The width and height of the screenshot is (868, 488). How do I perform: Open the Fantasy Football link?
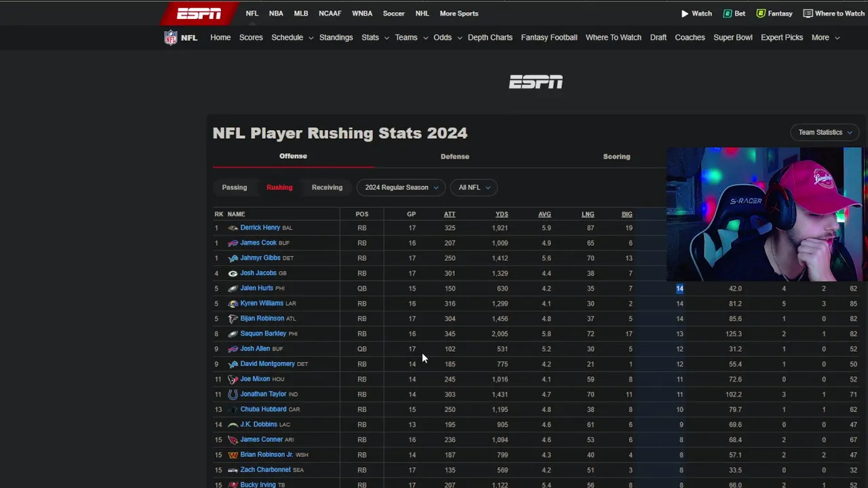(549, 37)
